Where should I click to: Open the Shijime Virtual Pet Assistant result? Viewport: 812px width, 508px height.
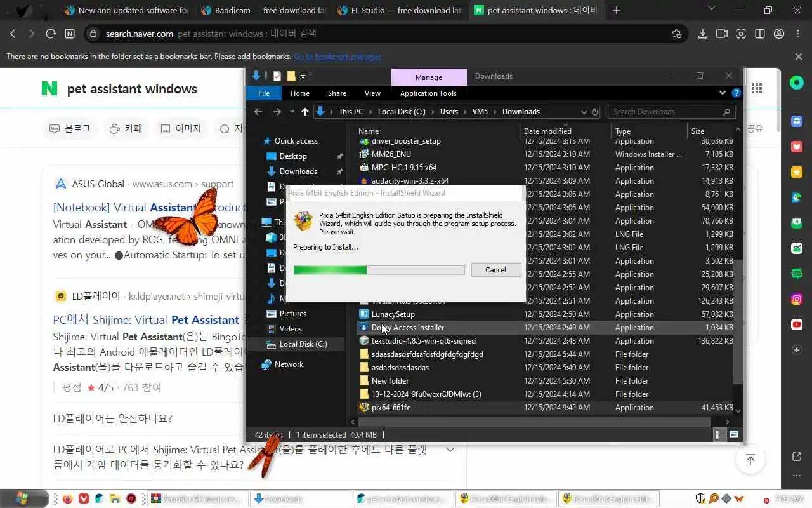coord(146,320)
